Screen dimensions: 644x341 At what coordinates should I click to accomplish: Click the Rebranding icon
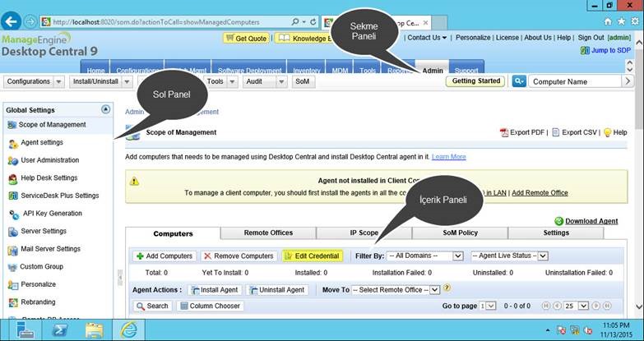[x=13, y=302]
